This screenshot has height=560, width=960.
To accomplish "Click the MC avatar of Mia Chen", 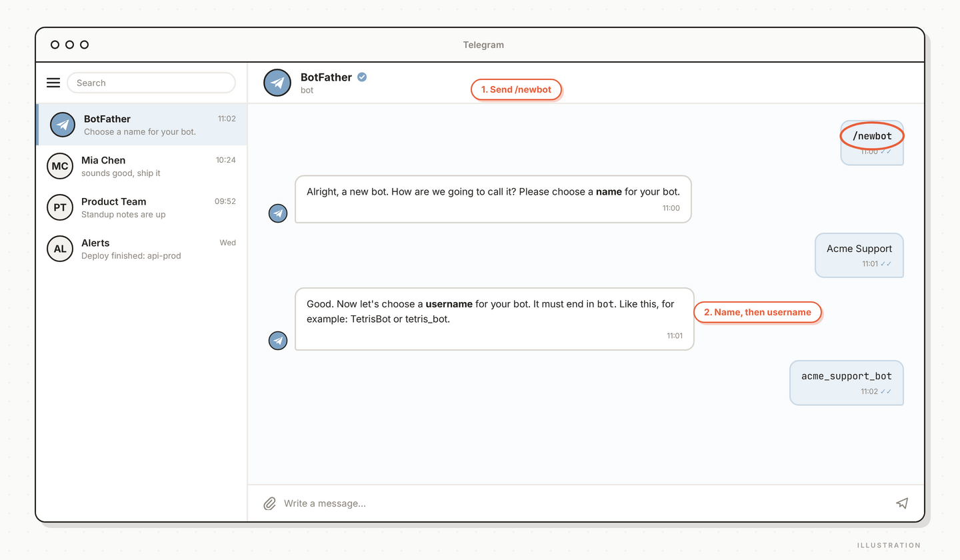I will [60, 166].
